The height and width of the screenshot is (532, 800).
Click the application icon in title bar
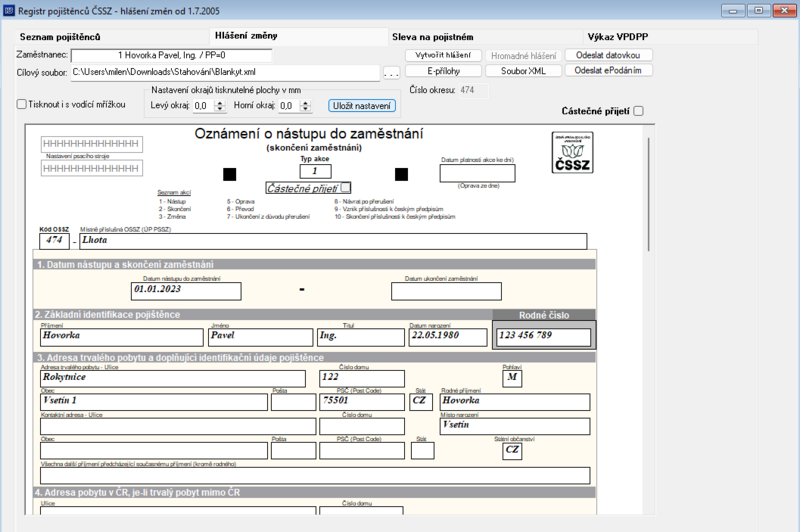point(9,10)
